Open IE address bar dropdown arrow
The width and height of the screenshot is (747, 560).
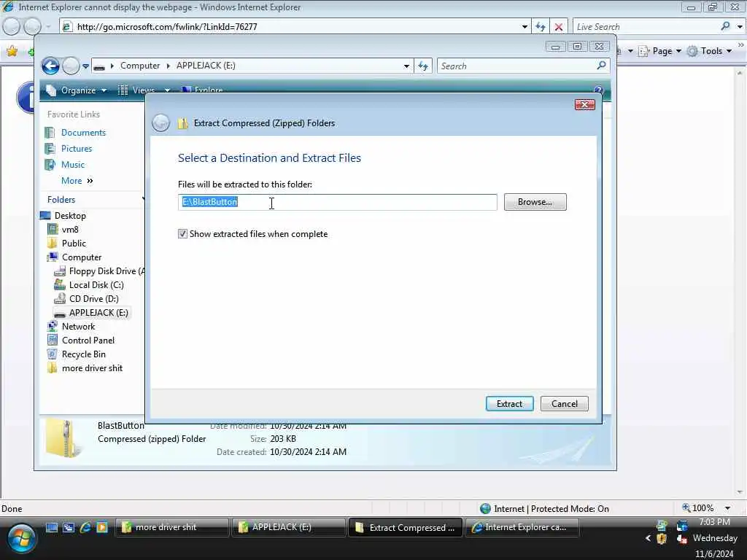tap(525, 27)
